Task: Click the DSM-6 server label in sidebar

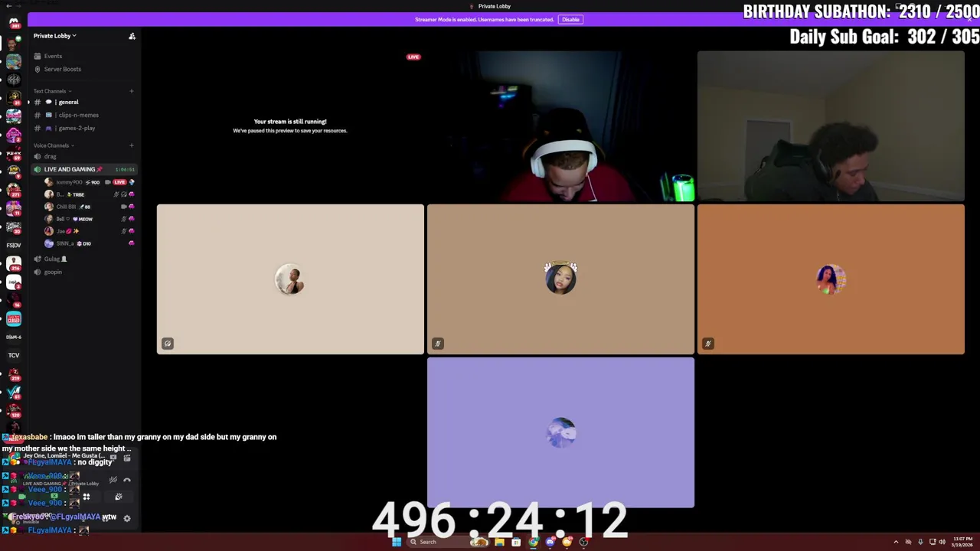Action: point(14,337)
